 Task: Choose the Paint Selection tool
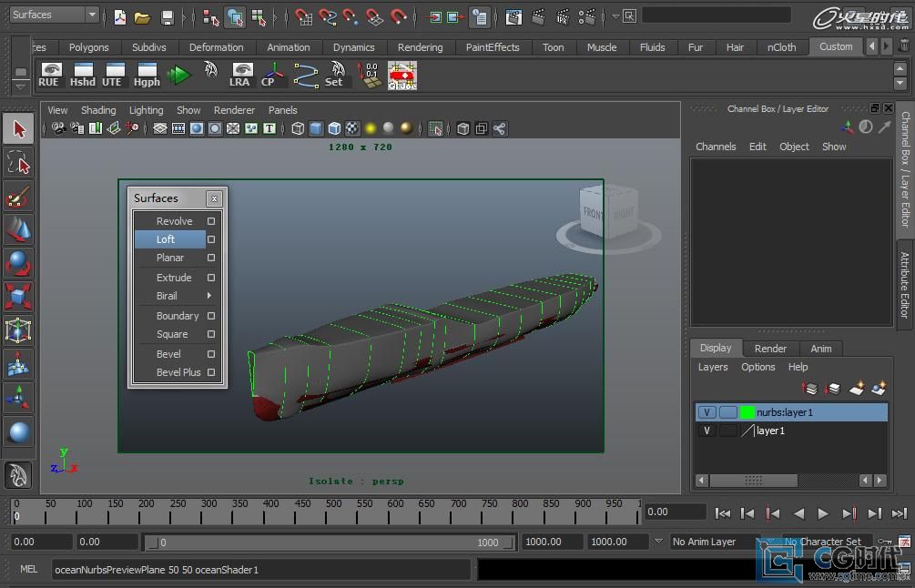19,197
